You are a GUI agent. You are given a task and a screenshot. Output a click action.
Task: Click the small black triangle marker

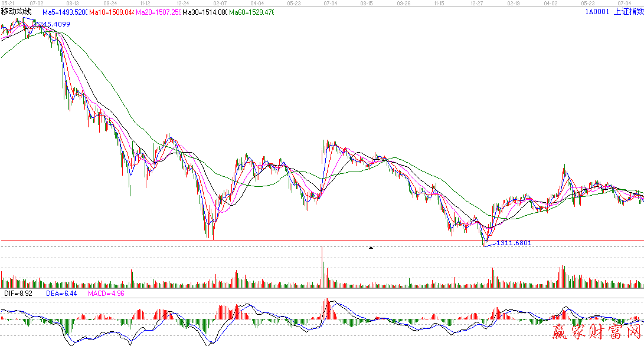tap(371, 248)
